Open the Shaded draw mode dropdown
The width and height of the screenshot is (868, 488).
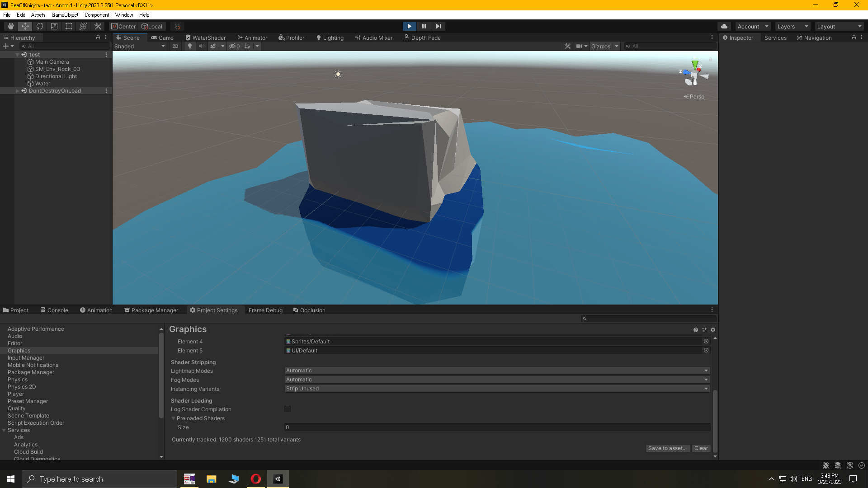pos(140,46)
